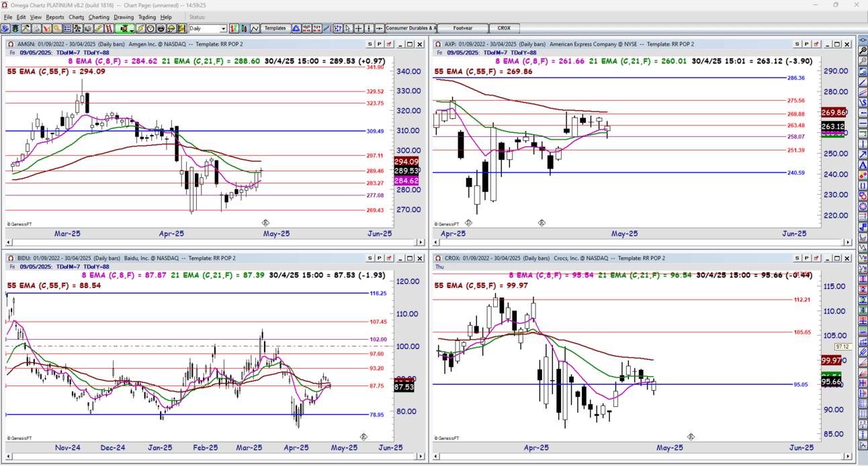Select the bar chart style icon
868x466 pixels.
point(234,29)
